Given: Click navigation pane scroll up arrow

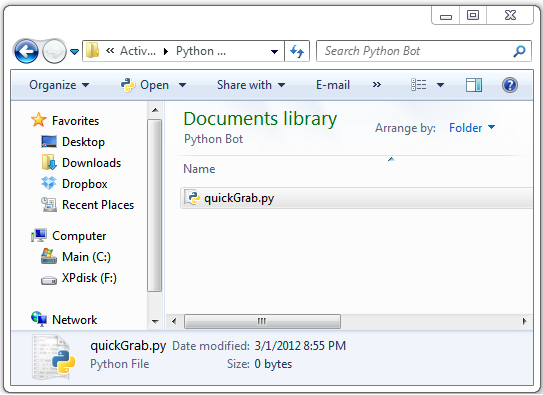Looking at the screenshot, I should (155, 110).
